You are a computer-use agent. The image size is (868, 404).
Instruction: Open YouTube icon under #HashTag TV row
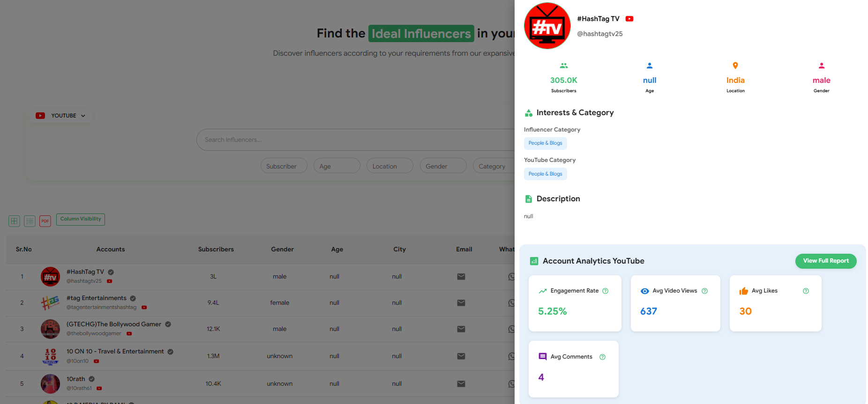click(109, 281)
